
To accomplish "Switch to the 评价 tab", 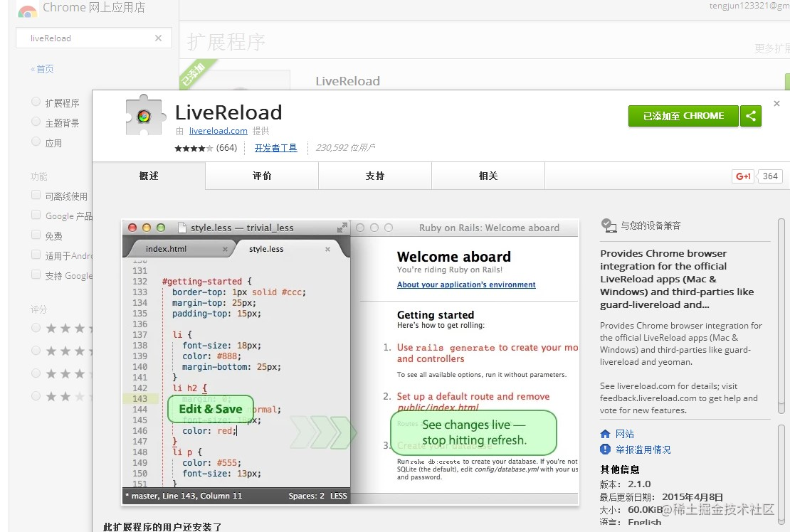I will (x=262, y=176).
